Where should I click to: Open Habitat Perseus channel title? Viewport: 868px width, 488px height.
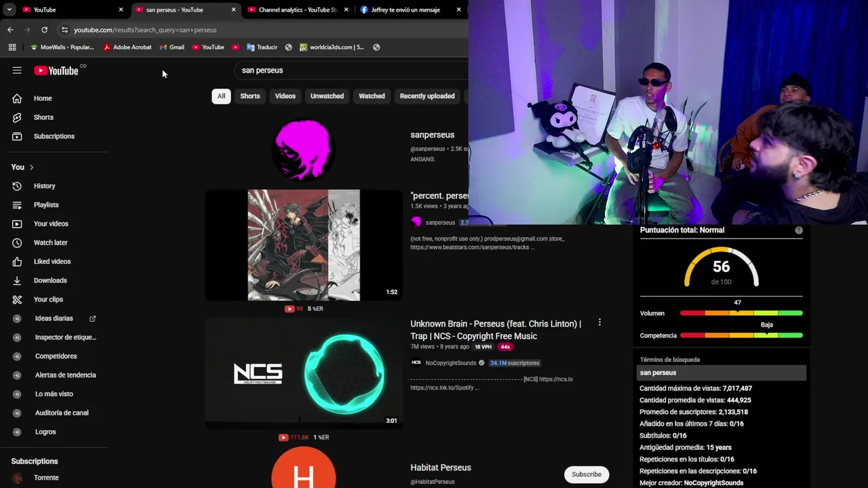(441, 468)
